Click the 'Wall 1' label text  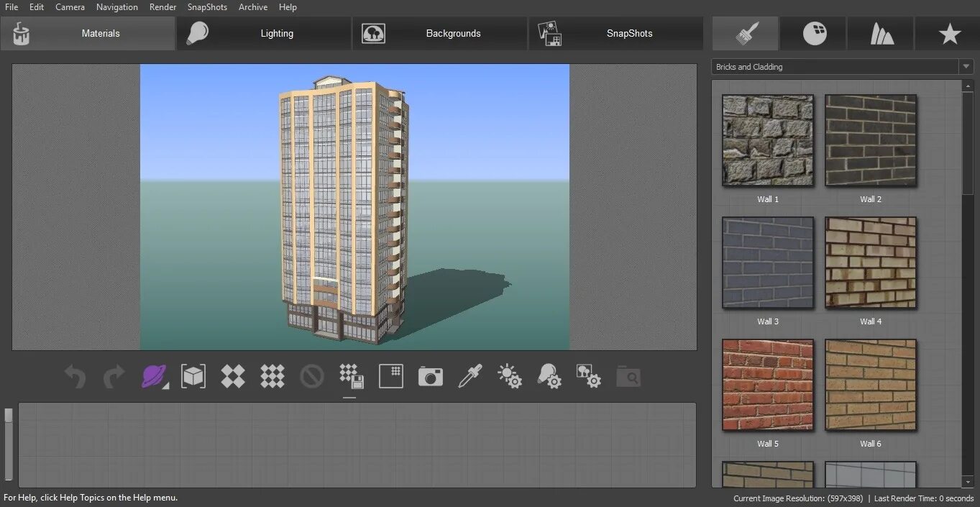point(768,199)
